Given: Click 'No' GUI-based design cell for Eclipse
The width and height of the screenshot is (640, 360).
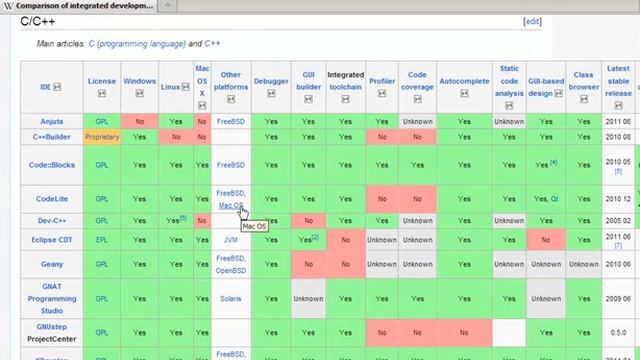Looking at the screenshot, I should pyautogui.click(x=546, y=240).
